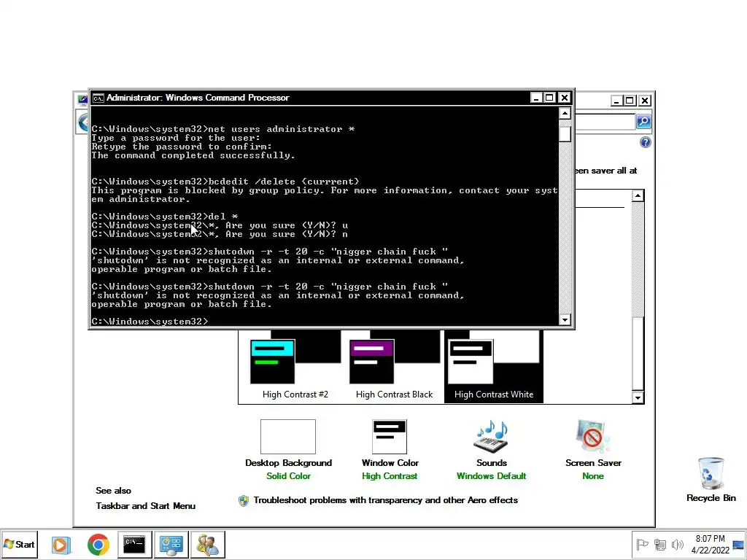
Task: Open Taskbar and Start Menu link
Action: 145,506
